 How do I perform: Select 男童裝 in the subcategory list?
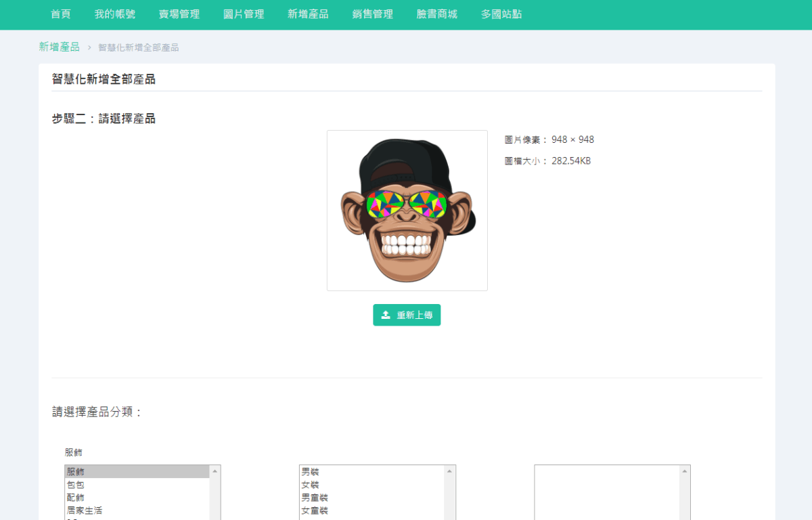pos(338,498)
